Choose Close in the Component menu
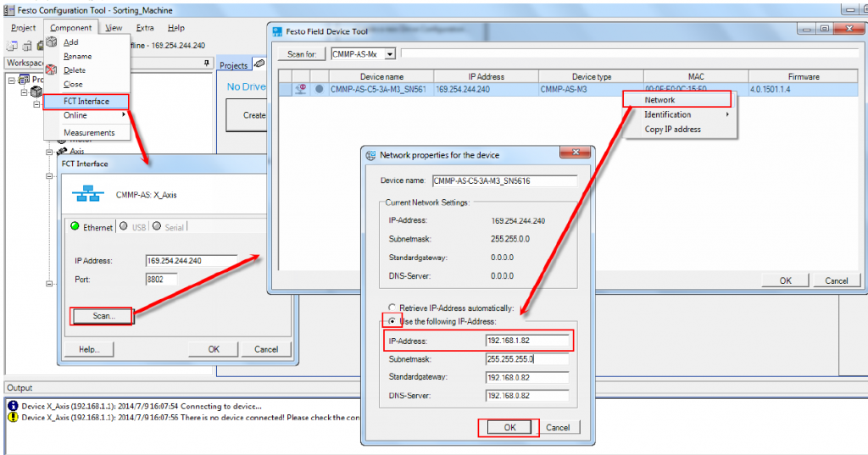Screen dimensions: 868x455 tap(73, 84)
